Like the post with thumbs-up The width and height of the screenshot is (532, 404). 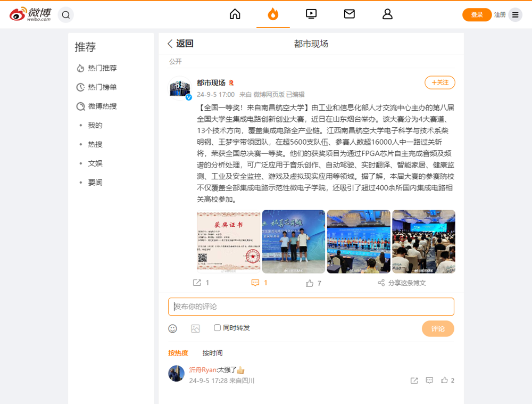(310, 283)
